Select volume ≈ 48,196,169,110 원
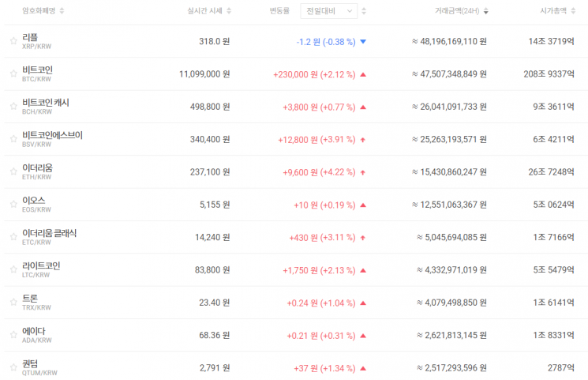588x380 pixels. pyautogui.click(x=449, y=41)
